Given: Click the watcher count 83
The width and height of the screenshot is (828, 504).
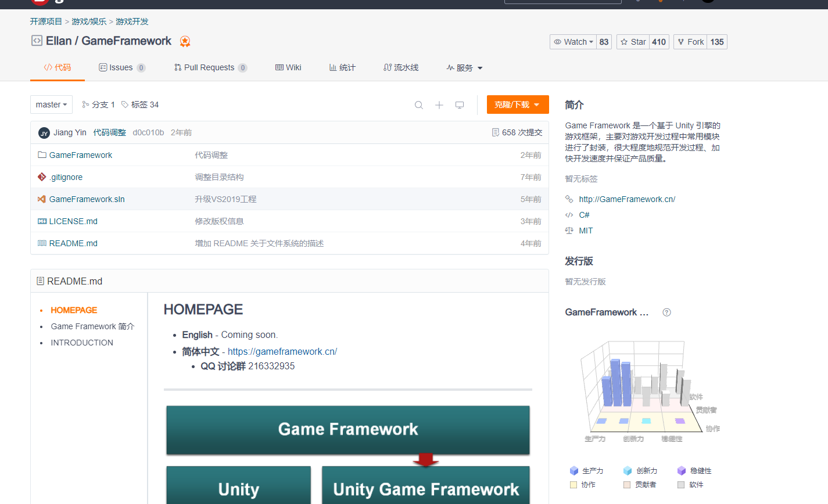Looking at the screenshot, I should (604, 42).
